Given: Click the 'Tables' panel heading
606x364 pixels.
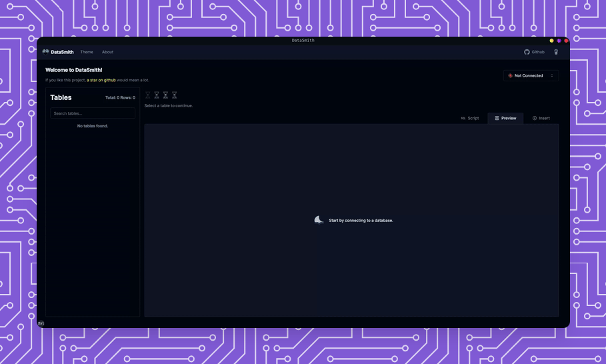Looking at the screenshot, I should (x=61, y=97).
